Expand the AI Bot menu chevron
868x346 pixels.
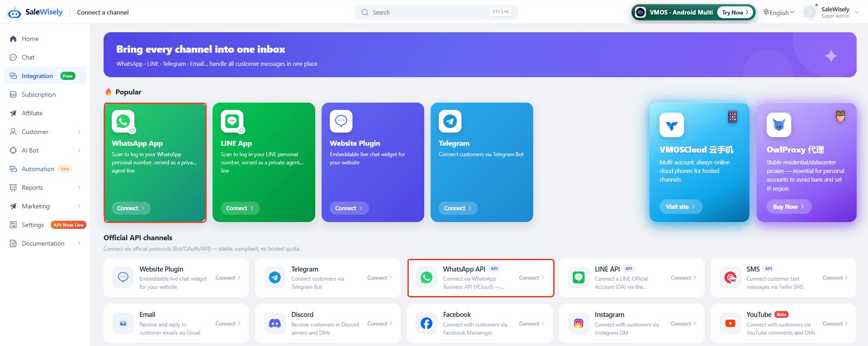click(x=79, y=150)
